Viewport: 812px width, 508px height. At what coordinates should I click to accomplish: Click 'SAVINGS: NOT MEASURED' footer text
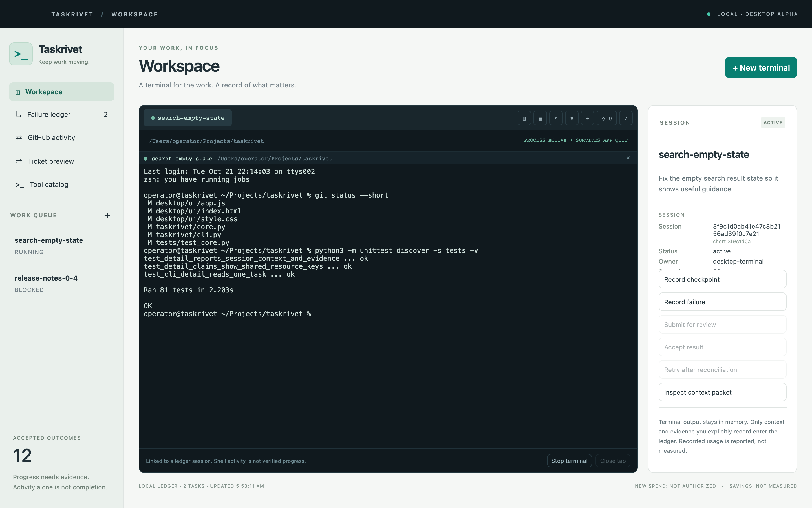pyautogui.click(x=763, y=486)
